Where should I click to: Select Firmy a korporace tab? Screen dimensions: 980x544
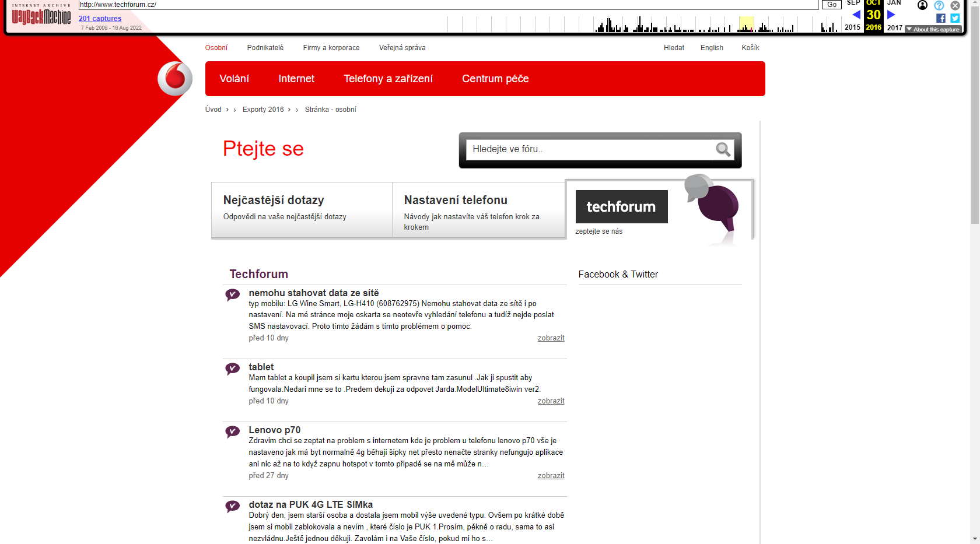331,48
